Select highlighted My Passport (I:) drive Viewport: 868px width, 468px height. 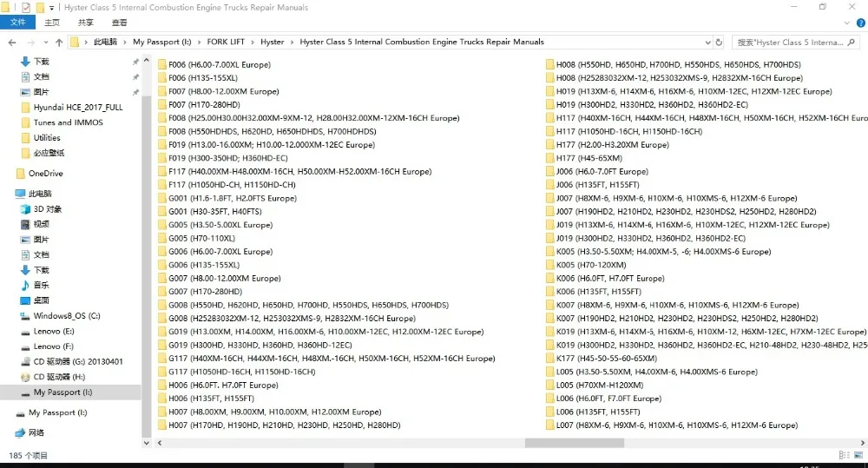(62, 392)
